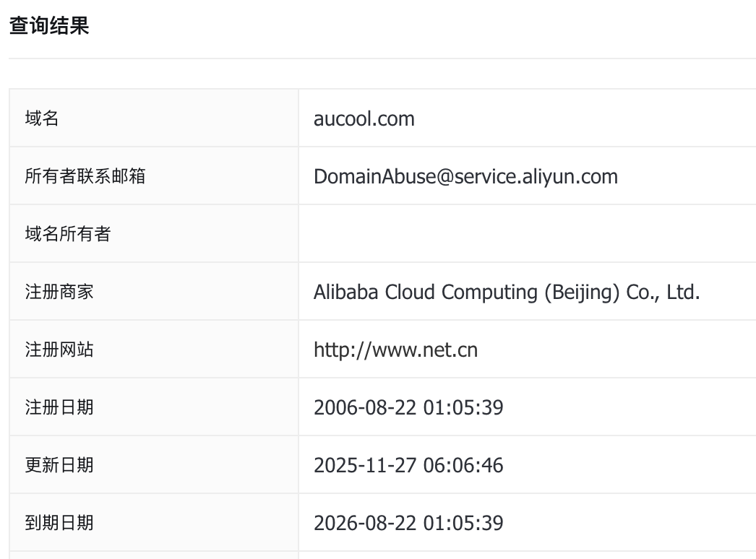Click the empty value cell beside 域名所有者
The width and height of the screenshot is (756, 559).
click(526, 234)
